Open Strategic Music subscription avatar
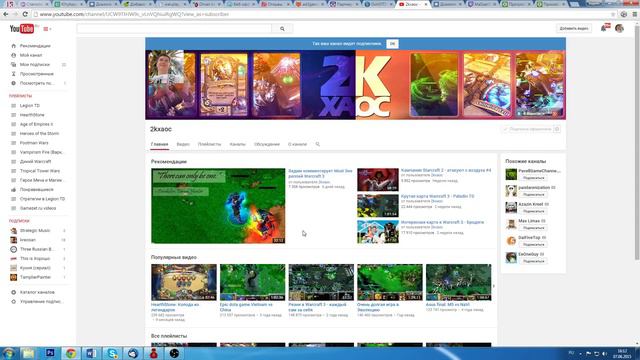 pyautogui.click(x=13, y=231)
